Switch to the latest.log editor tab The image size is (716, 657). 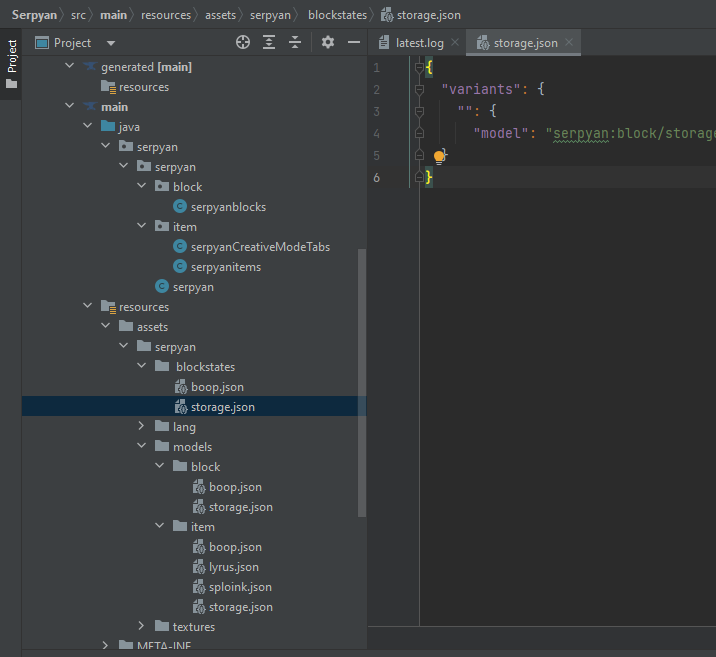coord(419,43)
